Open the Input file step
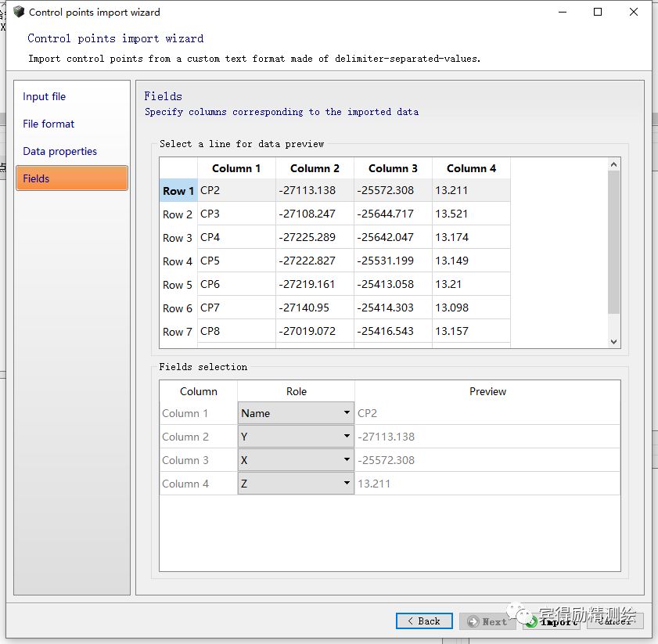The width and height of the screenshot is (658, 644). coord(44,96)
